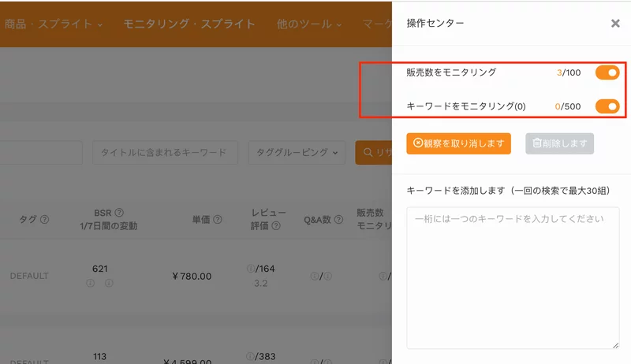Viewport: 631px width, 364px height.
Task: Click the second info icon under 621
Action: 109,284
